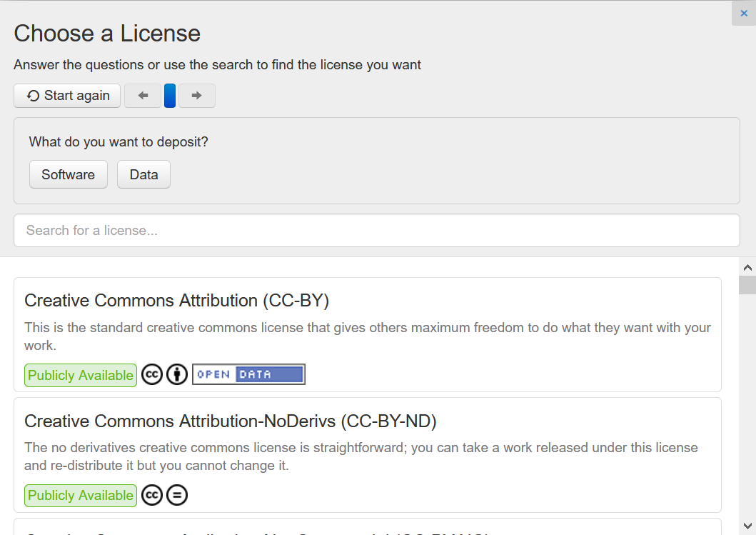Viewport: 756px width, 535px height.
Task: Click the NoDerivs equals icon
Action: [177, 495]
